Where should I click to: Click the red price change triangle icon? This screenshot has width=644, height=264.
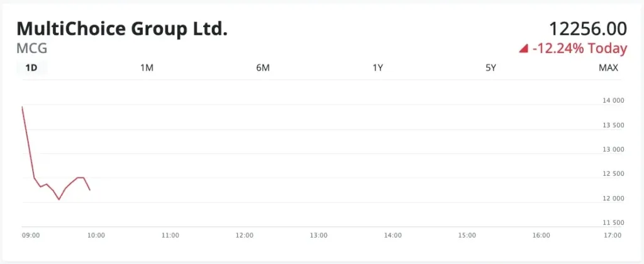pyautogui.click(x=523, y=49)
